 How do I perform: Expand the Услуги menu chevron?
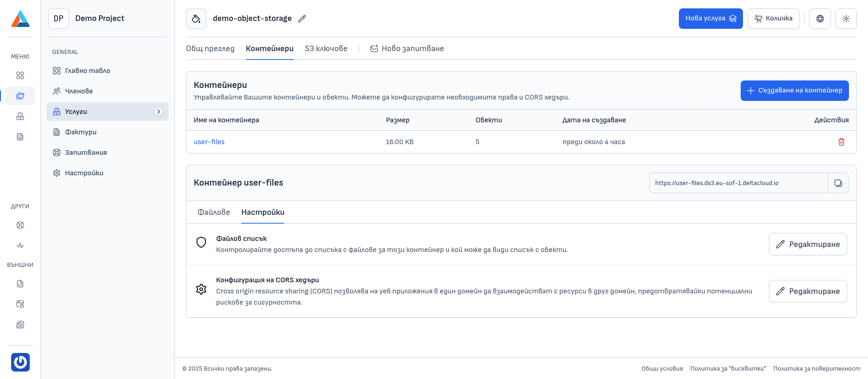coord(158,112)
